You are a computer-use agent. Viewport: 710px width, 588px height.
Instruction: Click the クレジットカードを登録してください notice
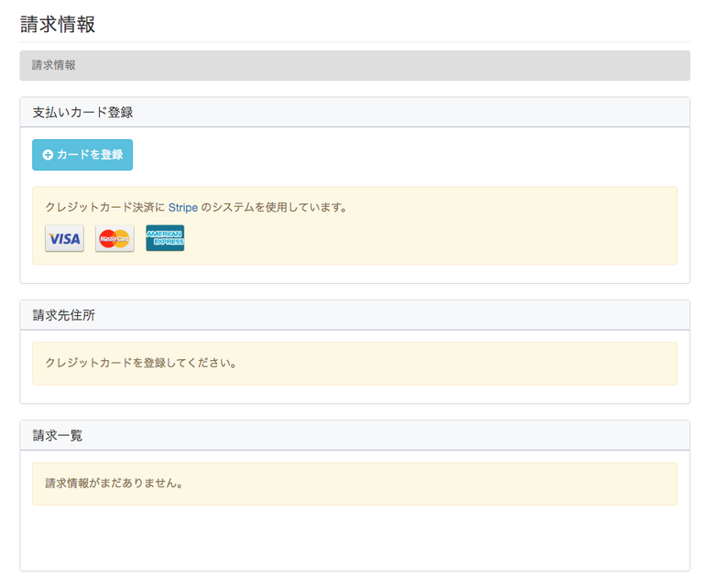141,364
